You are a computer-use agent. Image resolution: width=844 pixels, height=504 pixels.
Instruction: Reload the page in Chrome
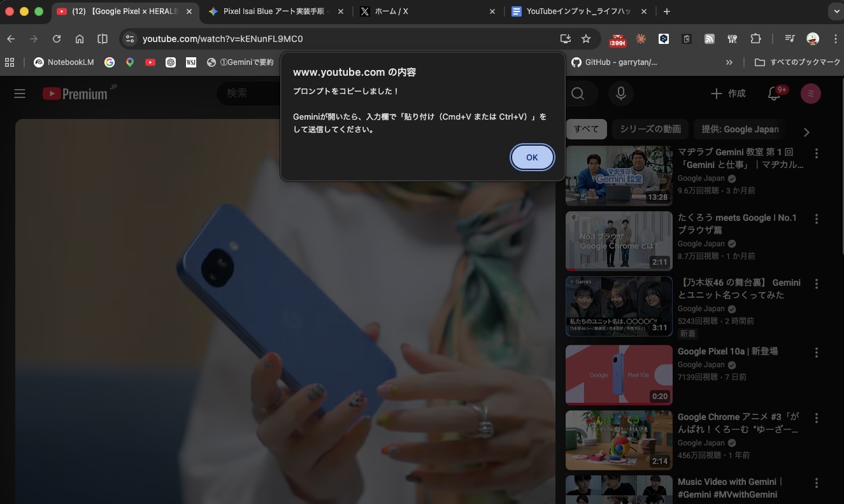(57, 39)
